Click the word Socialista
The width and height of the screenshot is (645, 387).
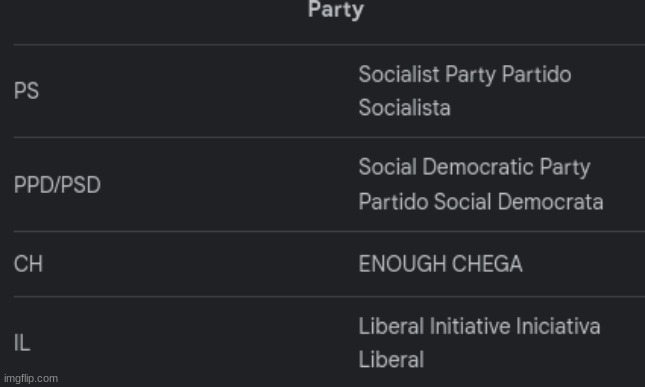404,108
